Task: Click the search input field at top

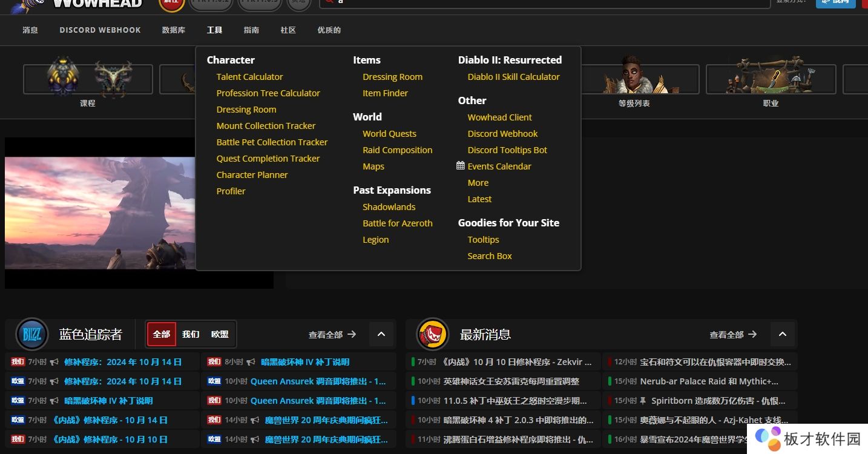Action: point(545,2)
